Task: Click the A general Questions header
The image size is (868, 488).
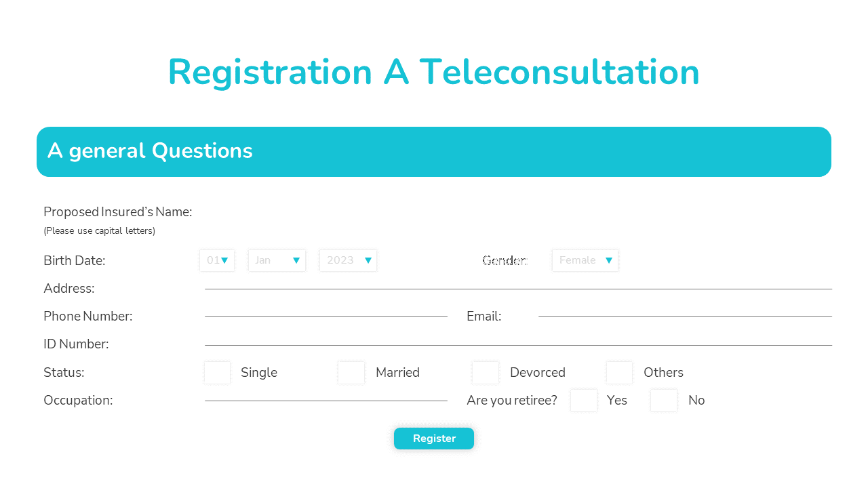Action: [434, 152]
